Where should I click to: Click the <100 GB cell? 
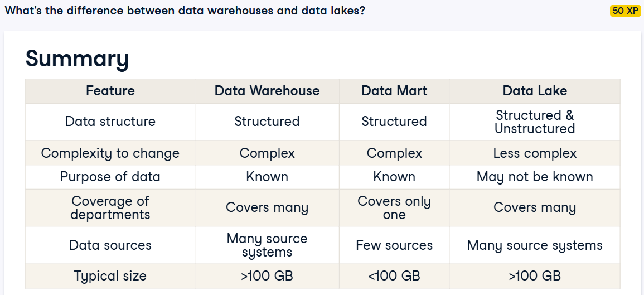coord(394,275)
